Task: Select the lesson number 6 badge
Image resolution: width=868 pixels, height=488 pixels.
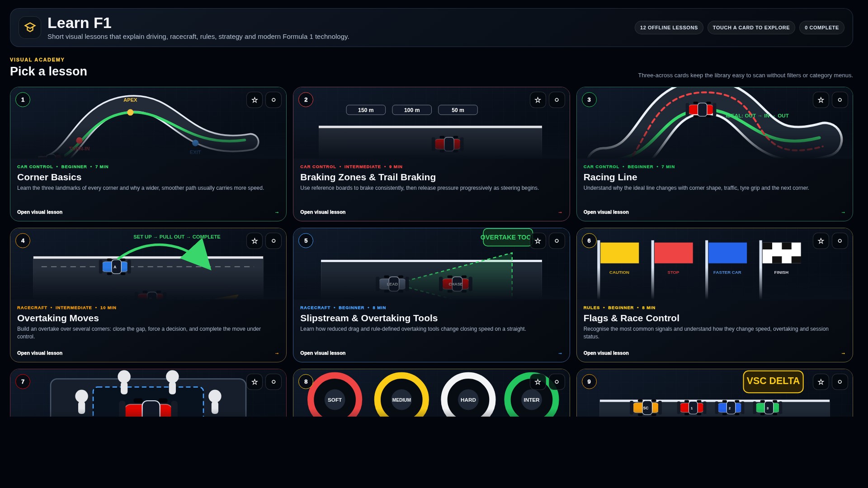Action: point(589,241)
